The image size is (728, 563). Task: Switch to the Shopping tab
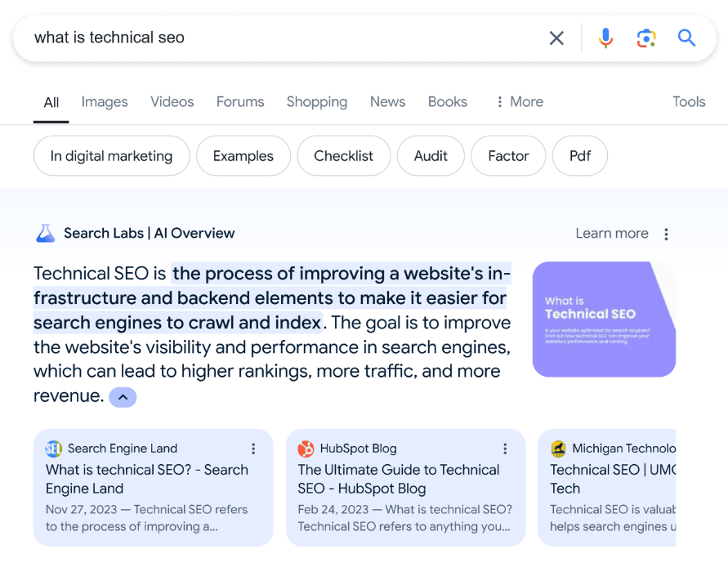click(x=317, y=101)
